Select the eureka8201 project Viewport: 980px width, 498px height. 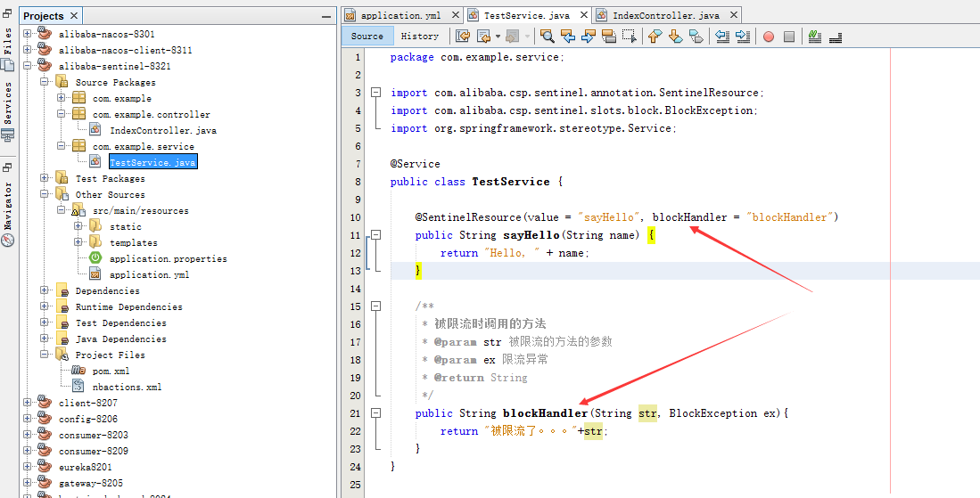click(x=86, y=467)
